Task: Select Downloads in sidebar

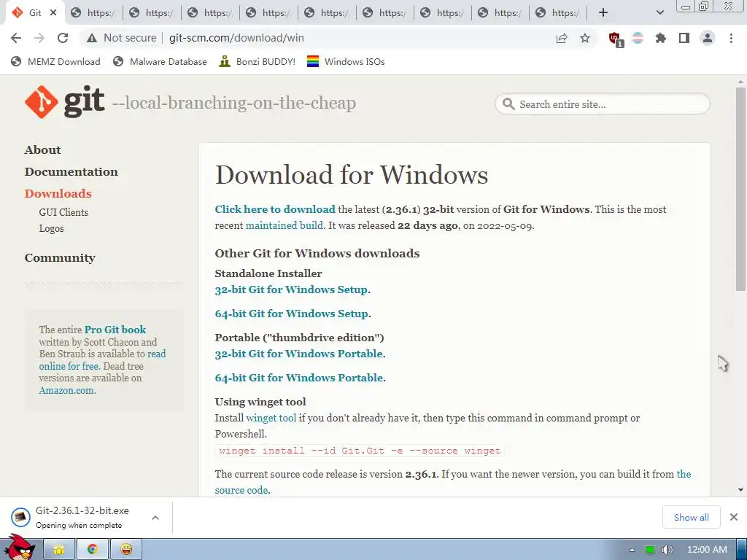Action: tap(58, 194)
